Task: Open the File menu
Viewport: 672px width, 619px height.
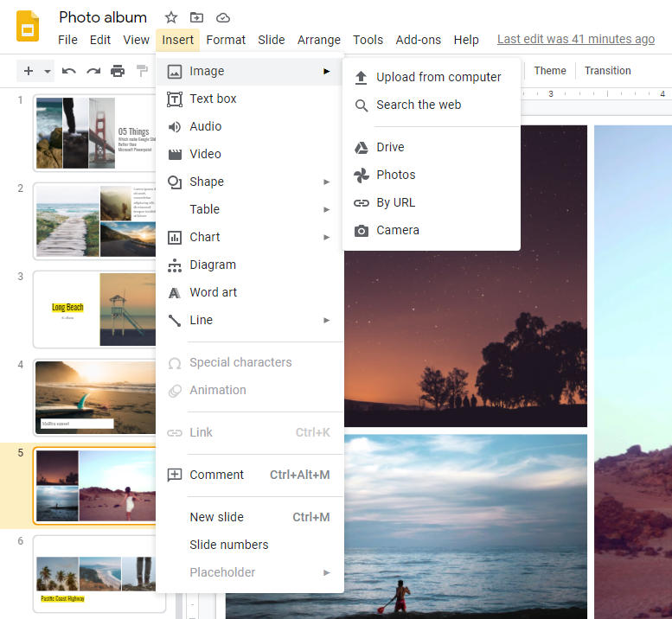Action: click(x=67, y=40)
